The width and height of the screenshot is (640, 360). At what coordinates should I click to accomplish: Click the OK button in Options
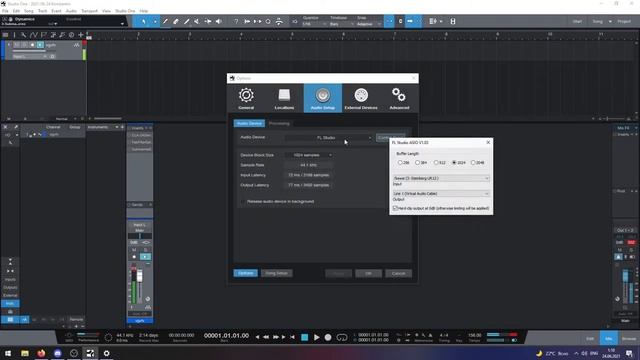[369, 273]
